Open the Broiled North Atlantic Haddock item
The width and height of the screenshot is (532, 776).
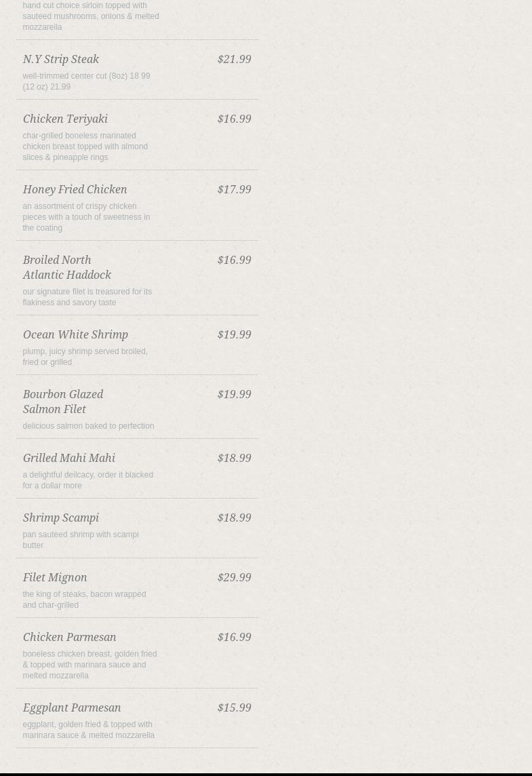click(66, 268)
